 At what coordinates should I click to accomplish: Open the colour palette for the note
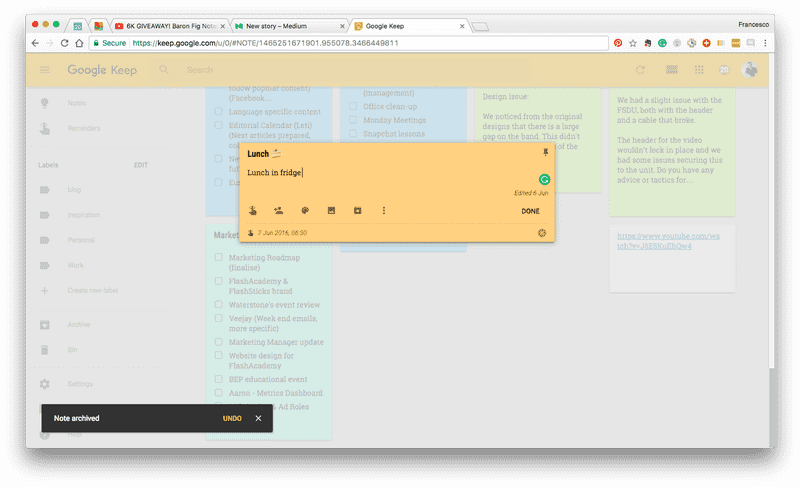click(305, 210)
